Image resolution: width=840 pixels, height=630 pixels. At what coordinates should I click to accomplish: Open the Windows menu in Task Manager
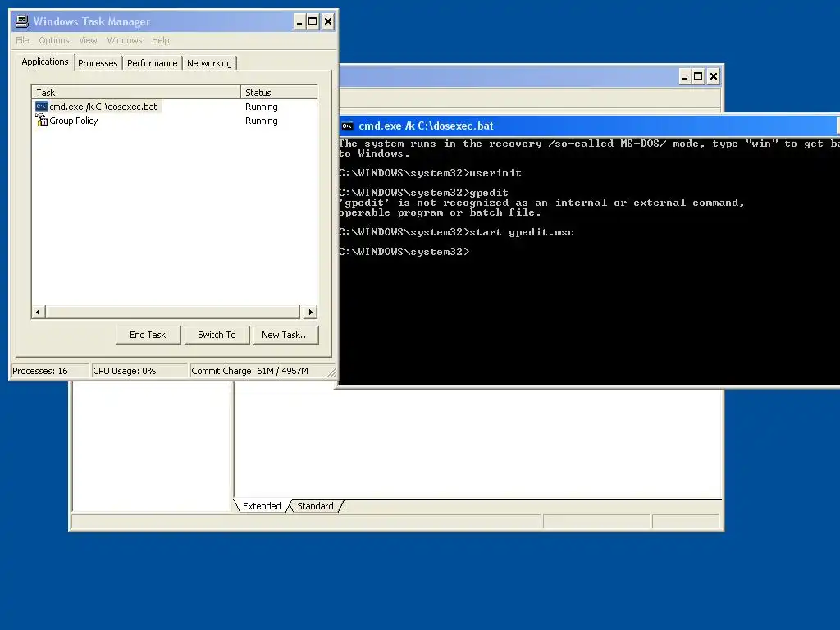(x=125, y=41)
